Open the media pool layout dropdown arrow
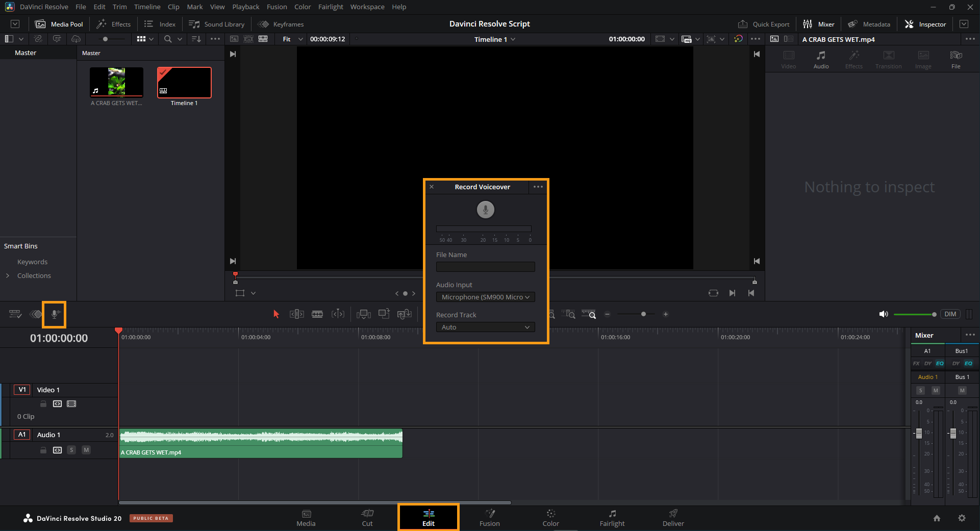The height and width of the screenshot is (531, 980). [21, 39]
